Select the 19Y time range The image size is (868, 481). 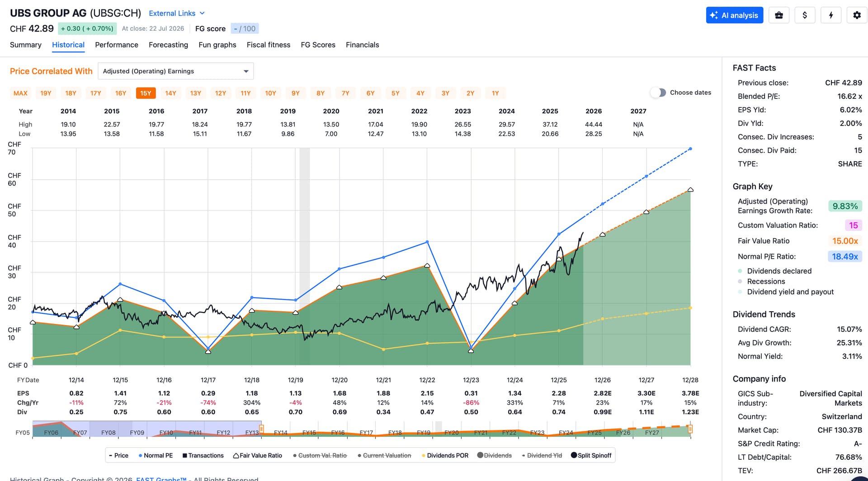pos(46,93)
